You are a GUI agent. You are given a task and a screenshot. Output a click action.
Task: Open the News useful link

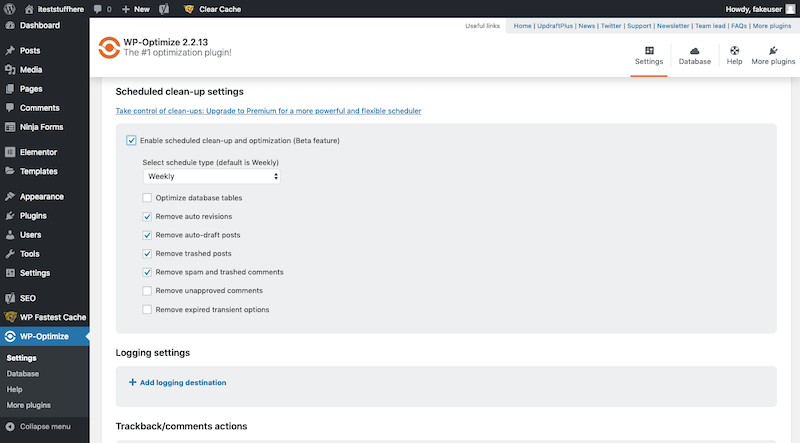[586, 26]
